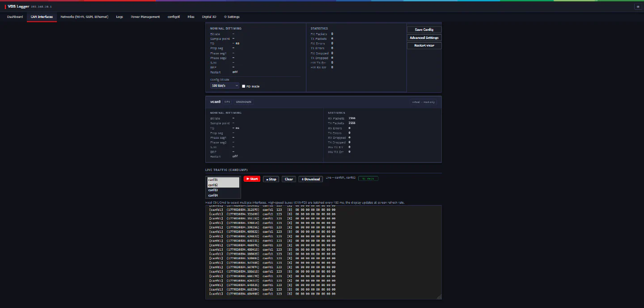Click the vcan0 interface name
This screenshot has width=644, height=308.
pos(216,102)
